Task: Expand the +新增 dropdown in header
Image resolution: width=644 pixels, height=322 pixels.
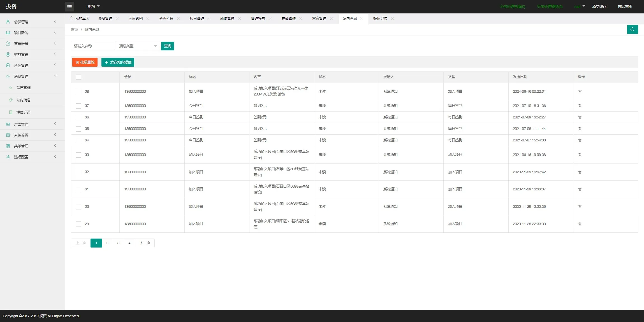Action: pyautogui.click(x=93, y=6)
